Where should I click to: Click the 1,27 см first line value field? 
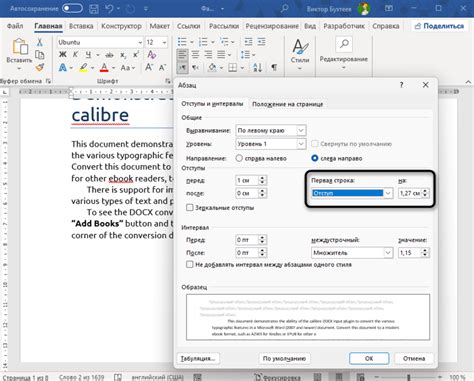click(x=410, y=193)
